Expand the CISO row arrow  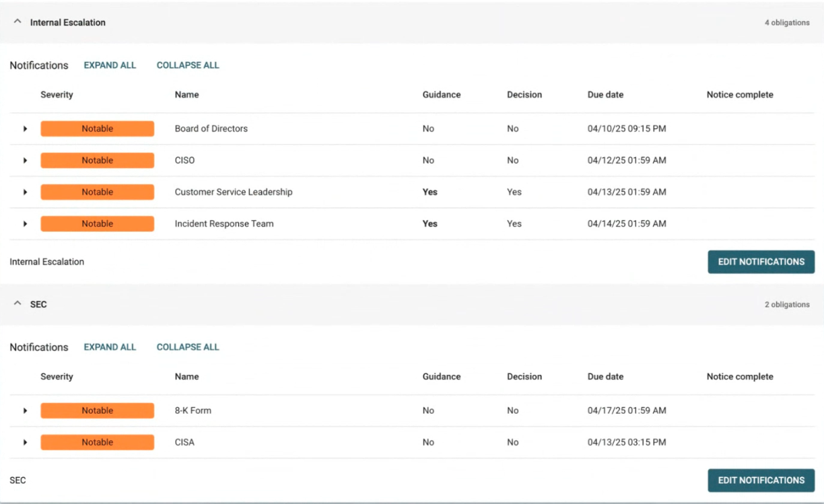tap(25, 160)
